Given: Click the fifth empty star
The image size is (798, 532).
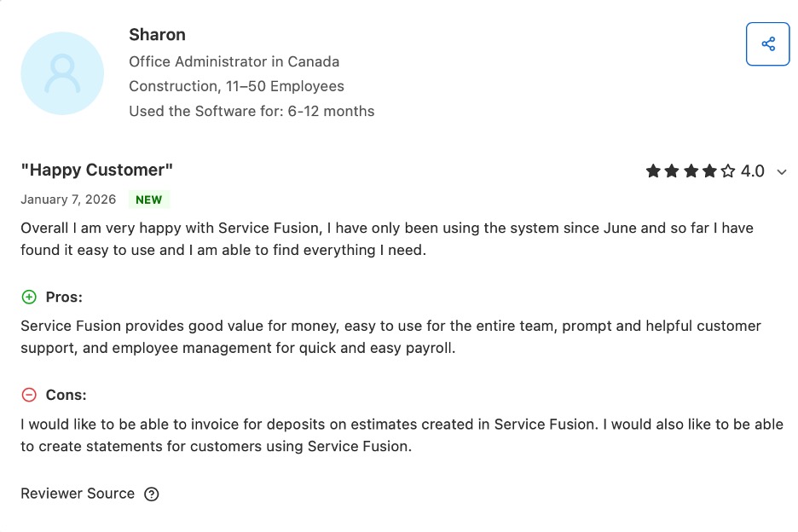Looking at the screenshot, I should click(x=727, y=171).
